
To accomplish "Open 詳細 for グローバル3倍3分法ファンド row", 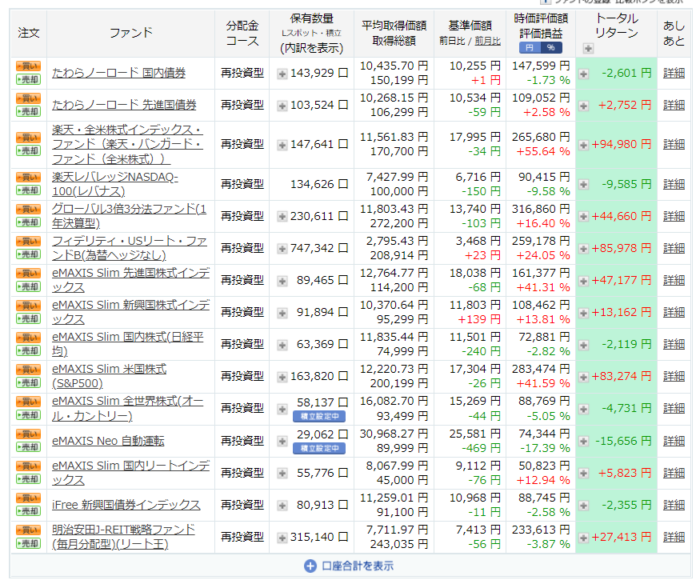I will pyautogui.click(x=674, y=216).
